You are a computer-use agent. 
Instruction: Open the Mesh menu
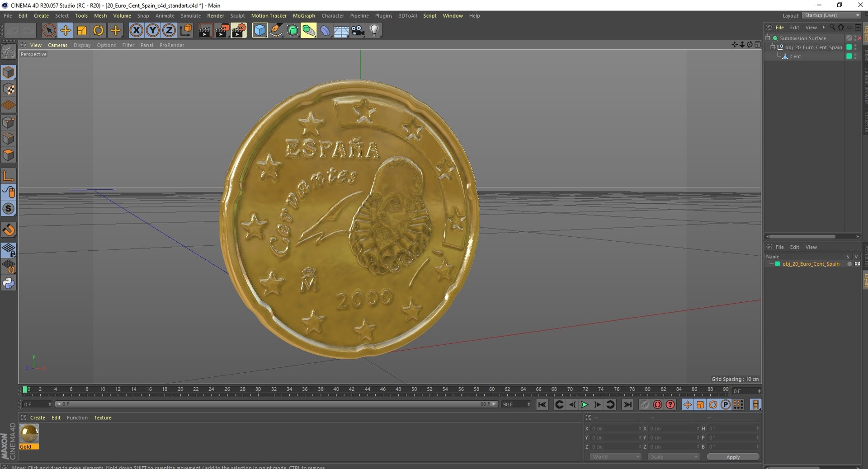click(100, 16)
